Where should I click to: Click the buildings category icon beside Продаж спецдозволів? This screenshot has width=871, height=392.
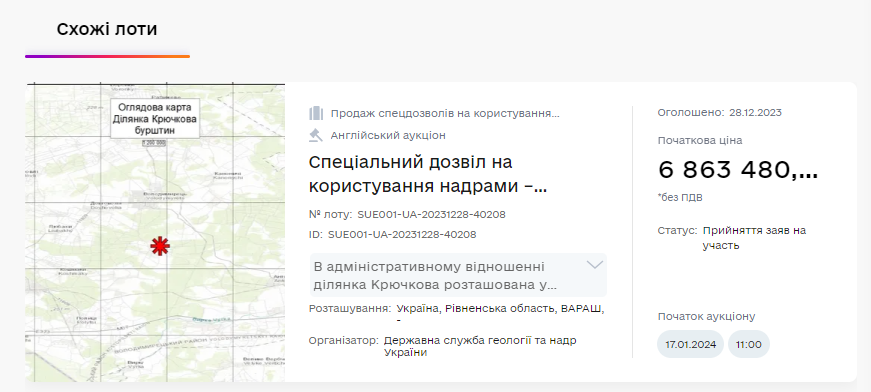tap(316, 114)
